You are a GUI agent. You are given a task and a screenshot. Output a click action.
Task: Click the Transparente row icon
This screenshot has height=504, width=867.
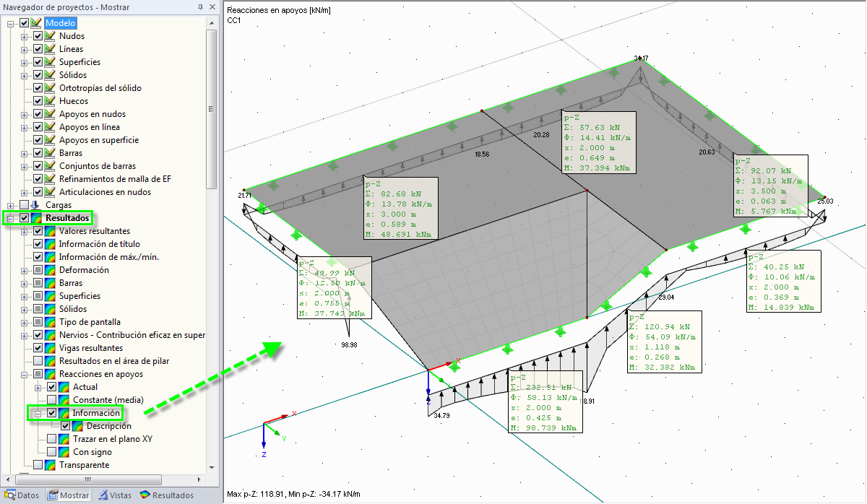click(50, 465)
